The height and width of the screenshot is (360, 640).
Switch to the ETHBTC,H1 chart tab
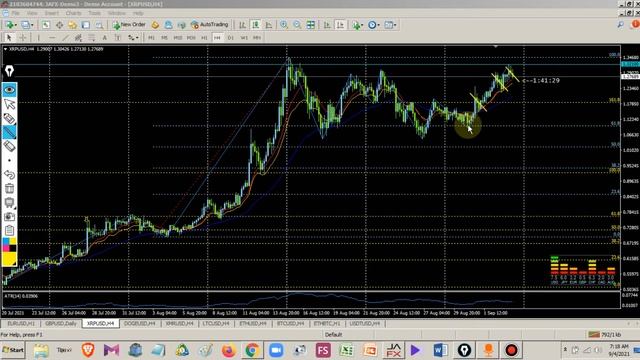tap(327, 323)
